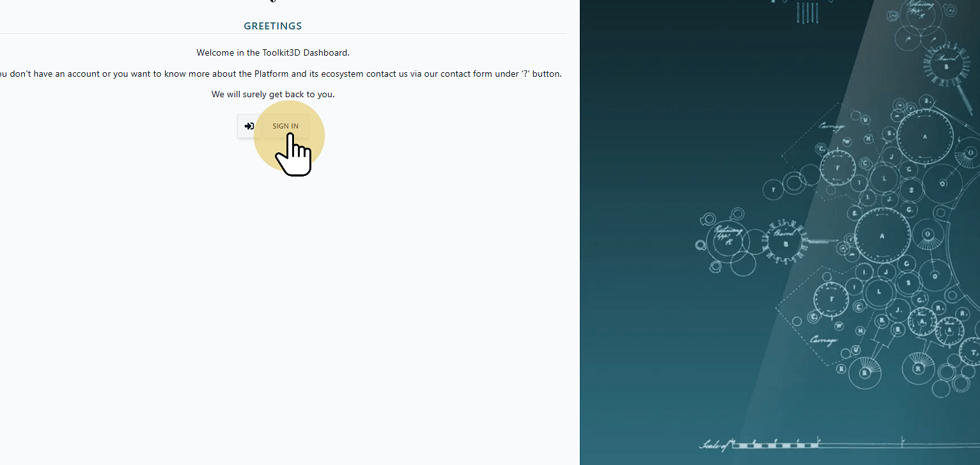Click the '?' button mention in the text
This screenshot has width=980, height=465.
click(x=542, y=74)
